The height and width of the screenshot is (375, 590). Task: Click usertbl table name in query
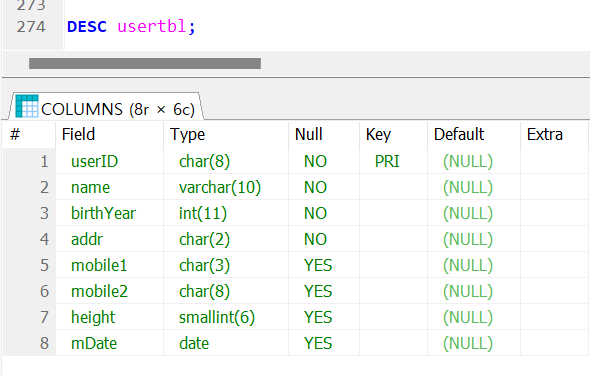(152, 27)
